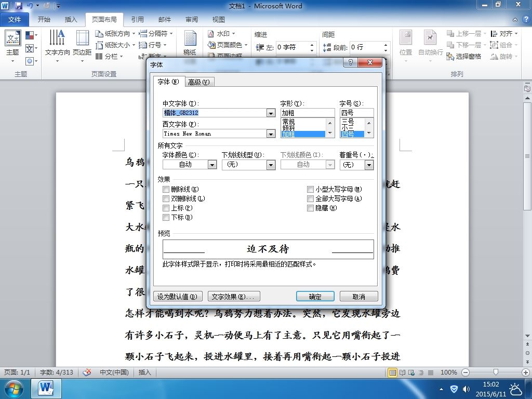
Task: Click Word icon in taskbar
Action: coord(46,389)
